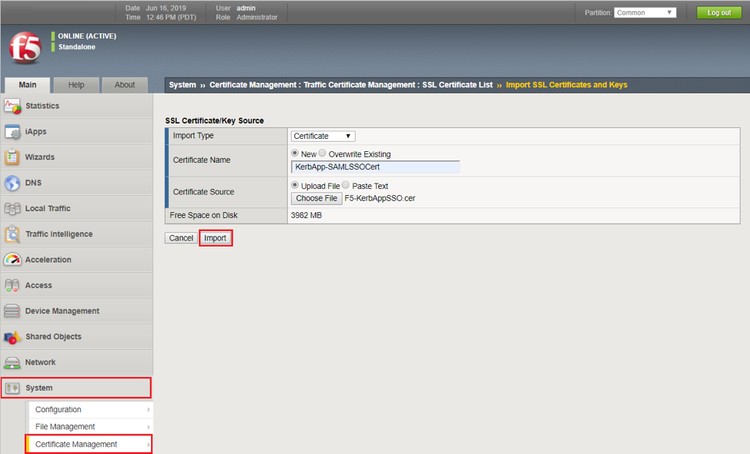This screenshot has width=750, height=454.
Task: Click the Acceleration gauge icon
Action: [12, 260]
